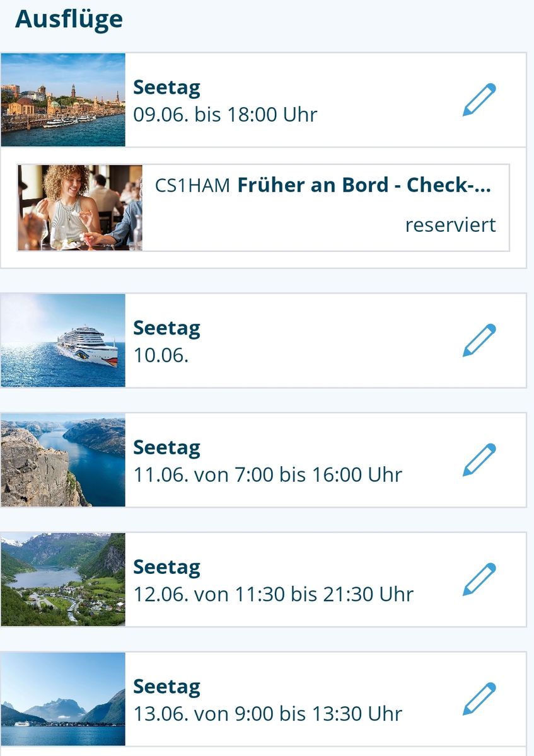Select 12.06. von 11:30 bis 21:30 Uhr
The image size is (534, 756).
[x=273, y=594]
